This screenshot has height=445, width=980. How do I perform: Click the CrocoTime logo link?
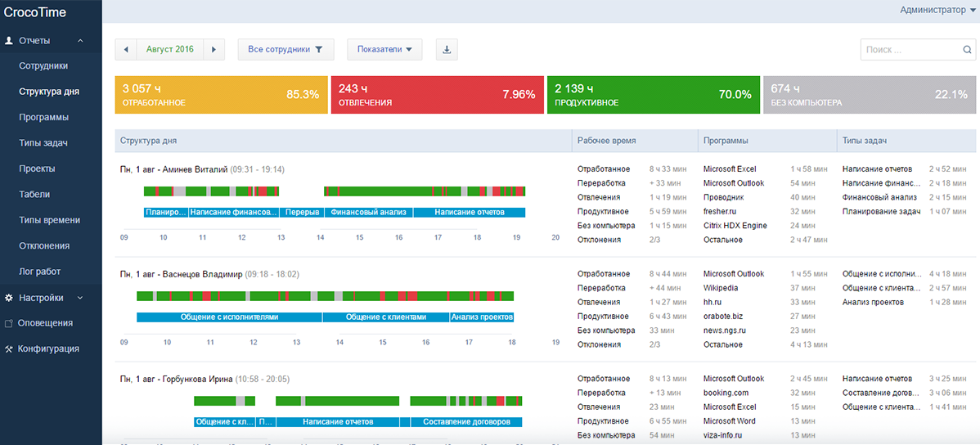pyautogui.click(x=35, y=12)
